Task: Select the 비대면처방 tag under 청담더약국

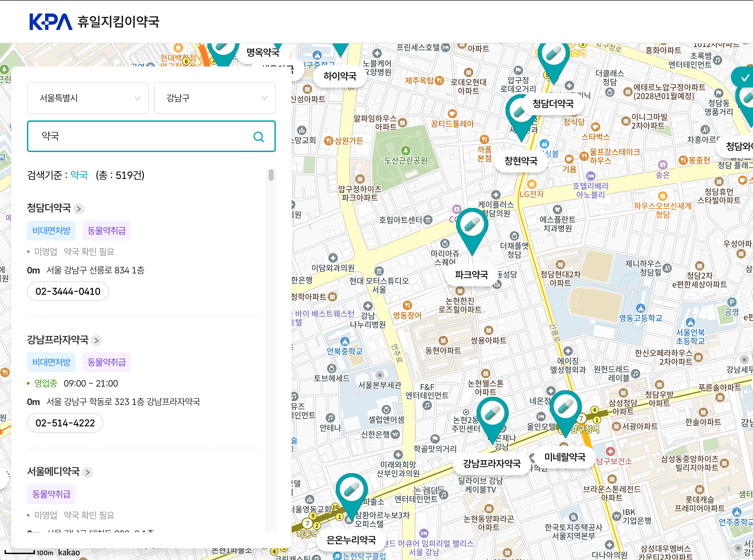Action: pos(52,231)
